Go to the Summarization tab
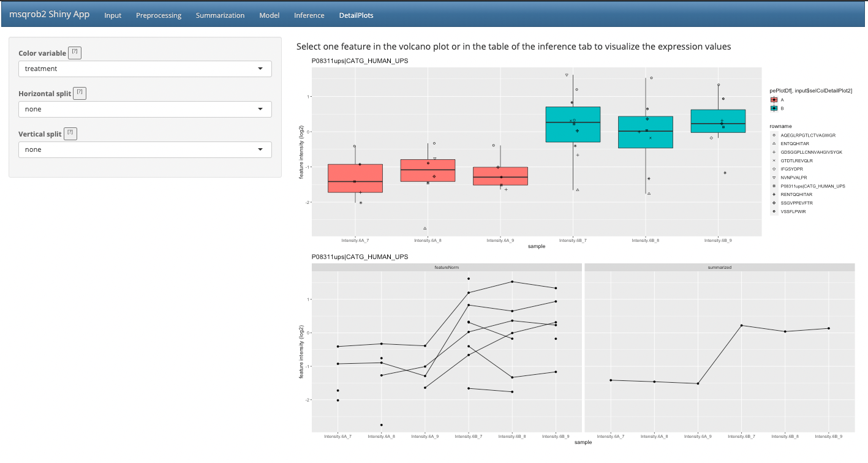This screenshot has height=463, width=868. 220,15
